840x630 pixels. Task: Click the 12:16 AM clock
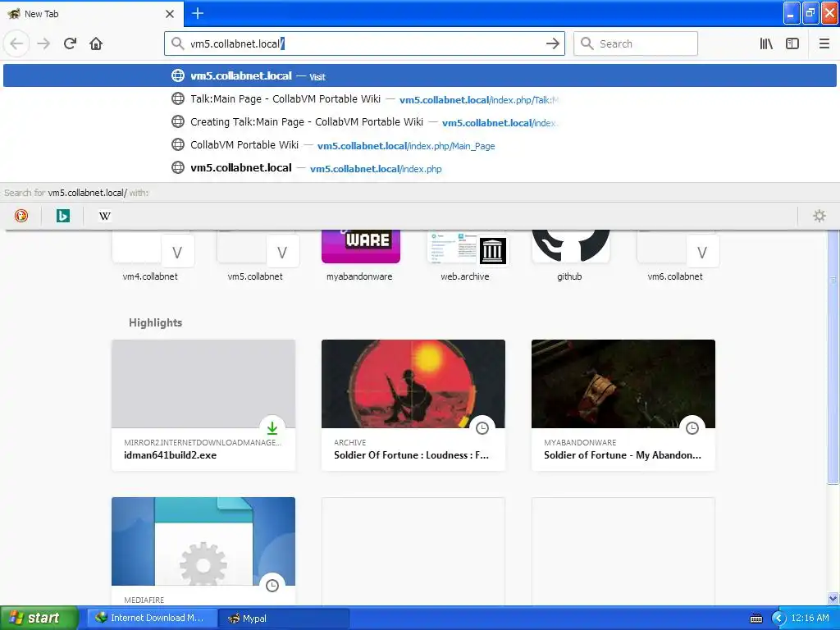click(x=810, y=618)
